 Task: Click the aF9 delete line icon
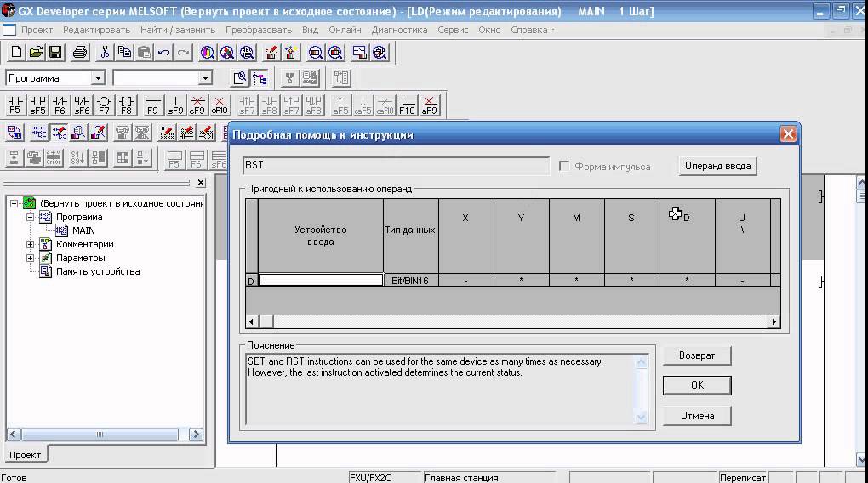[429, 105]
